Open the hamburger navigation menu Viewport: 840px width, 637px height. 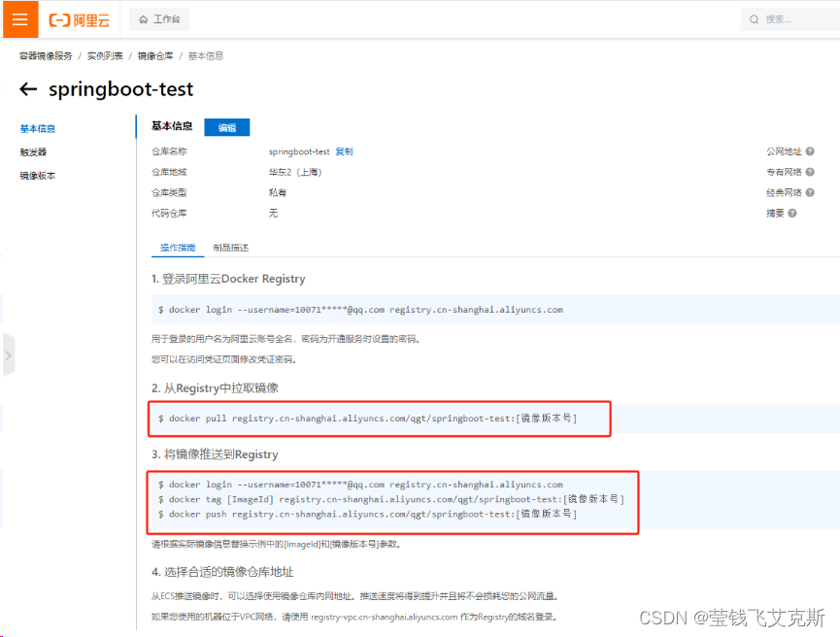coord(18,18)
